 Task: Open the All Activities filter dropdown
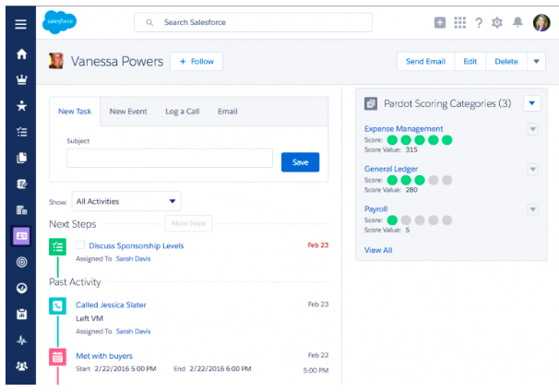(126, 201)
